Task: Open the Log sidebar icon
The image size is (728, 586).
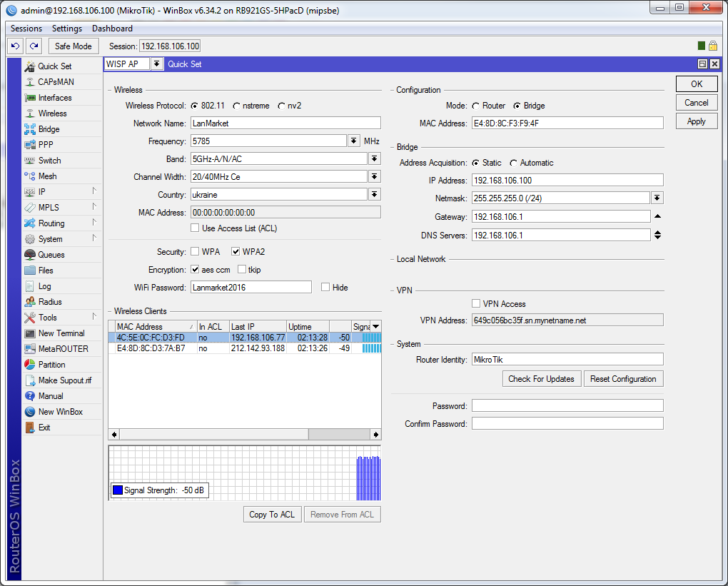Action: 30,286
